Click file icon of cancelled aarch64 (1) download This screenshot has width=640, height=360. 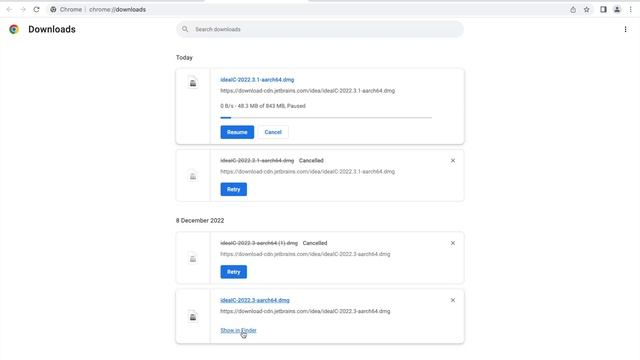tap(193, 259)
